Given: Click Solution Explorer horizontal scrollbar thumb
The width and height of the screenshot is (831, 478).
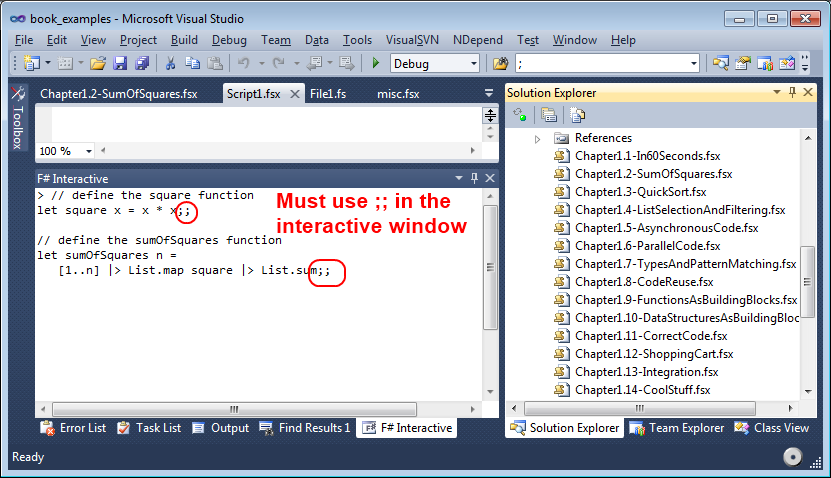Looking at the screenshot, I should tap(640, 408).
